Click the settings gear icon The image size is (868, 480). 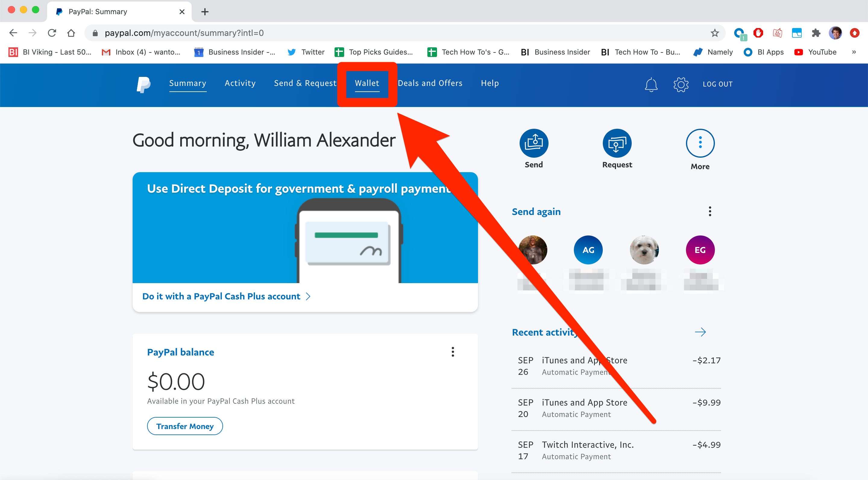coord(680,84)
